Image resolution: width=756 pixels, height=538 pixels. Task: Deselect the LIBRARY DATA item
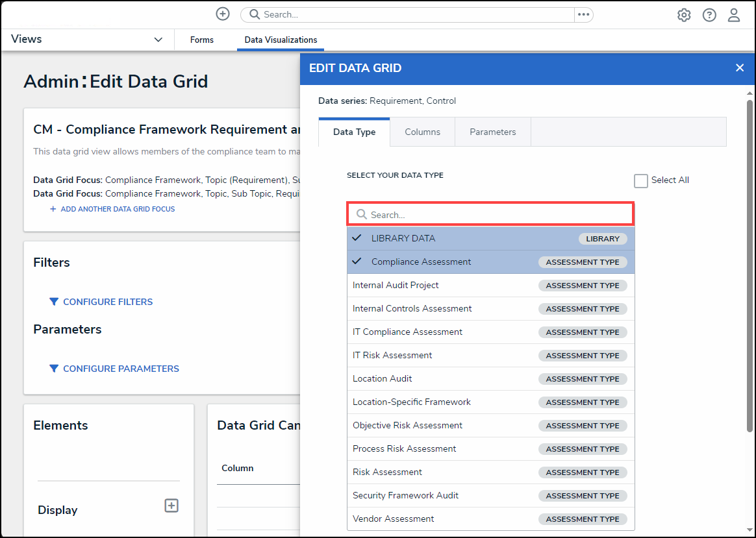coord(403,238)
